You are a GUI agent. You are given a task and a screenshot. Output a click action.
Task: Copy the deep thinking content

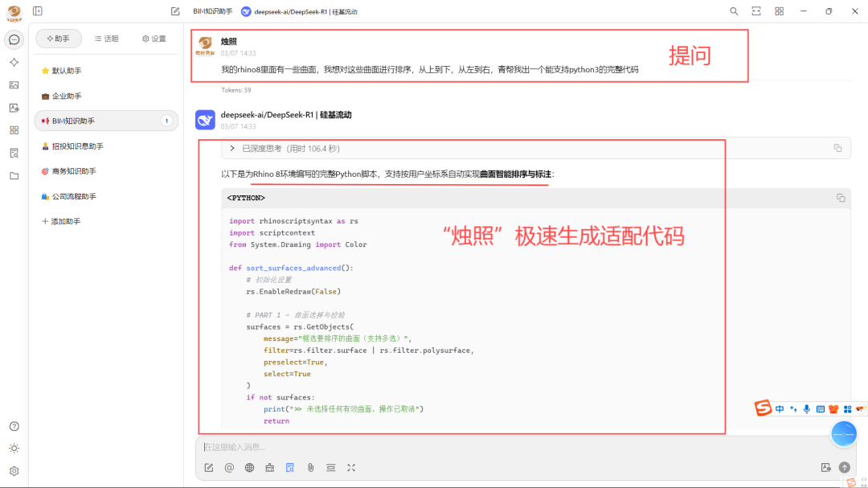point(837,148)
